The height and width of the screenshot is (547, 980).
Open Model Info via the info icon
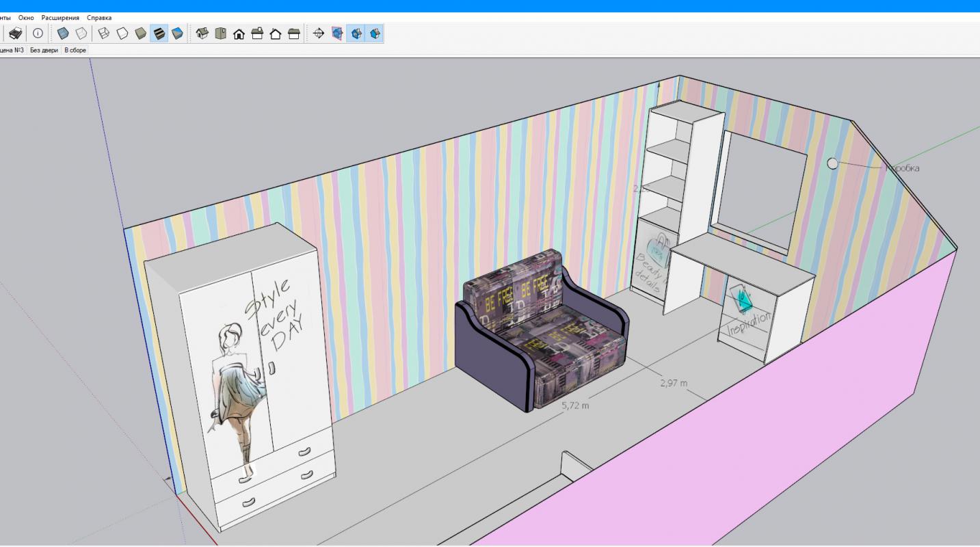tap(38, 34)
